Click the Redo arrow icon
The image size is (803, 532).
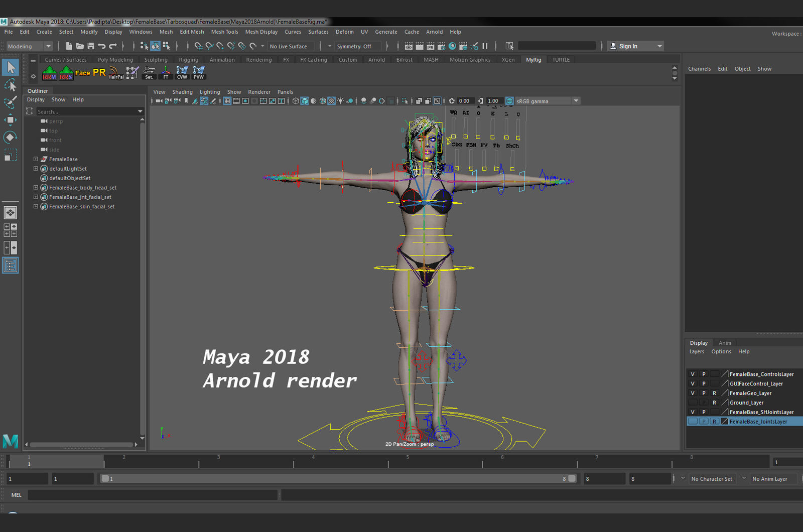tap(113, 46)
